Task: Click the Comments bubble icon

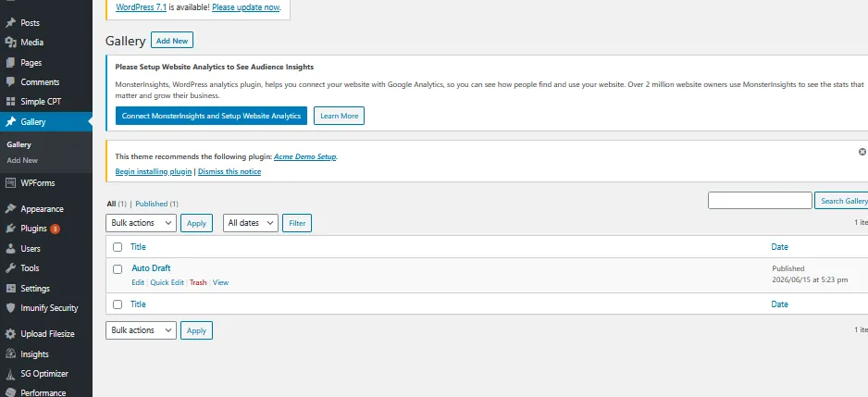Action: (10, 82)
